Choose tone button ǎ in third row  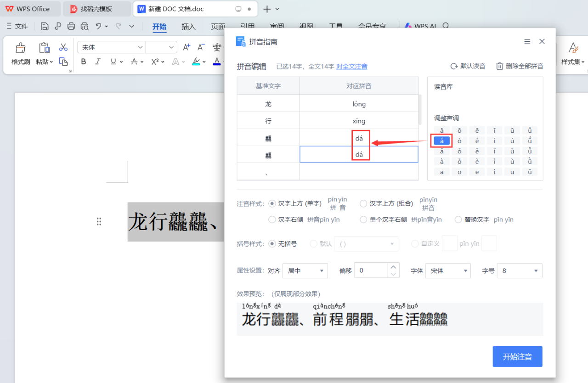[442, 151]
